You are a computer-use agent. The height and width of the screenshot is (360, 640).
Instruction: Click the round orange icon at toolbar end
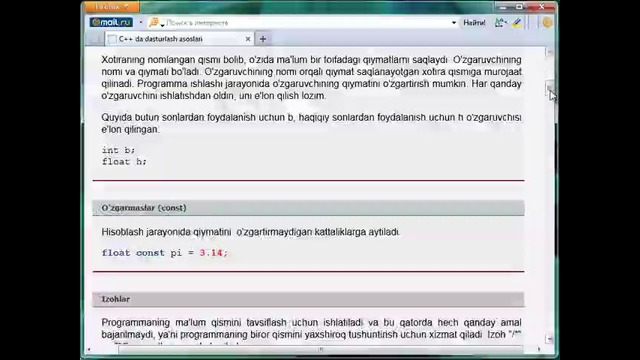pyautogui.click(x=547, y=23)
